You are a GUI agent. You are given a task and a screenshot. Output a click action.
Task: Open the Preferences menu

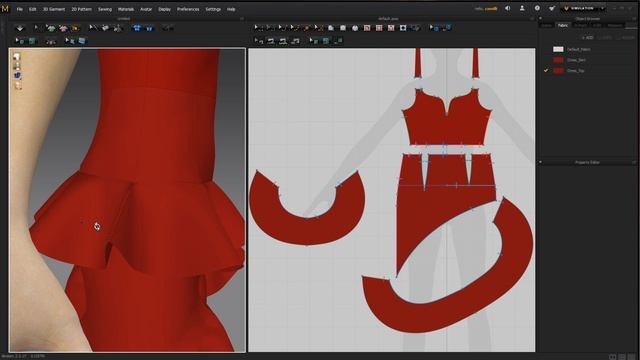point(188,9)
